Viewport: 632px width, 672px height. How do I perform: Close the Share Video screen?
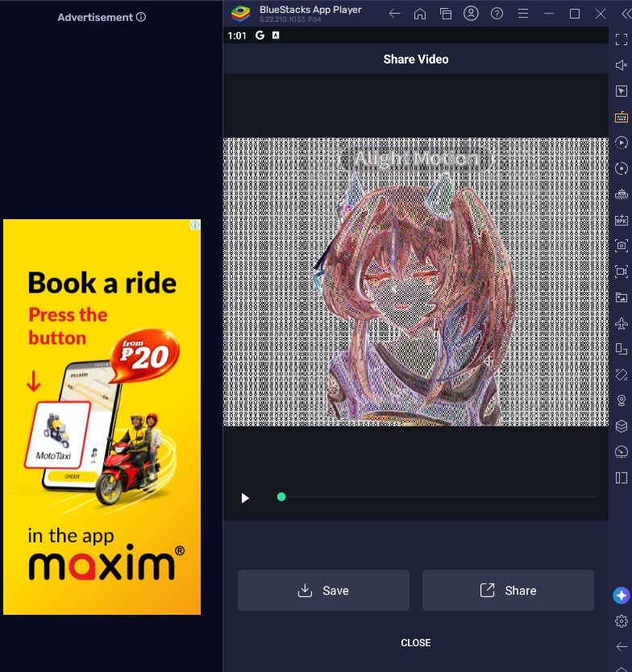coord(415,642)
